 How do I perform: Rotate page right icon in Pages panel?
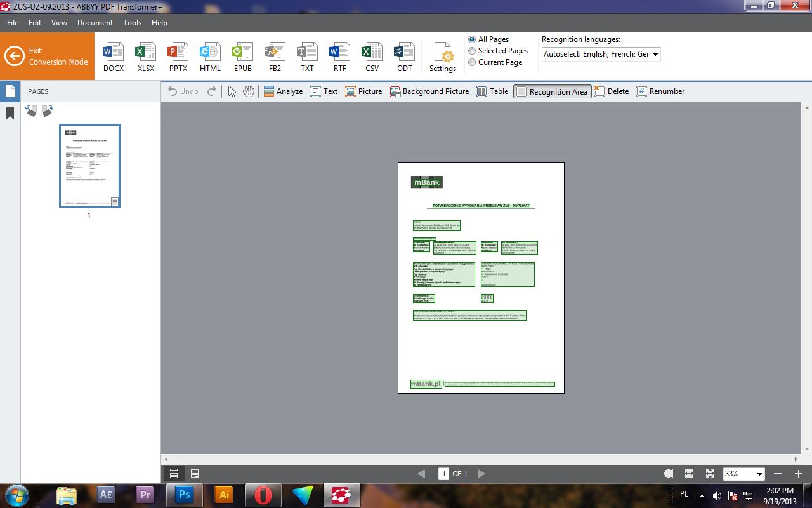(48, 111)
